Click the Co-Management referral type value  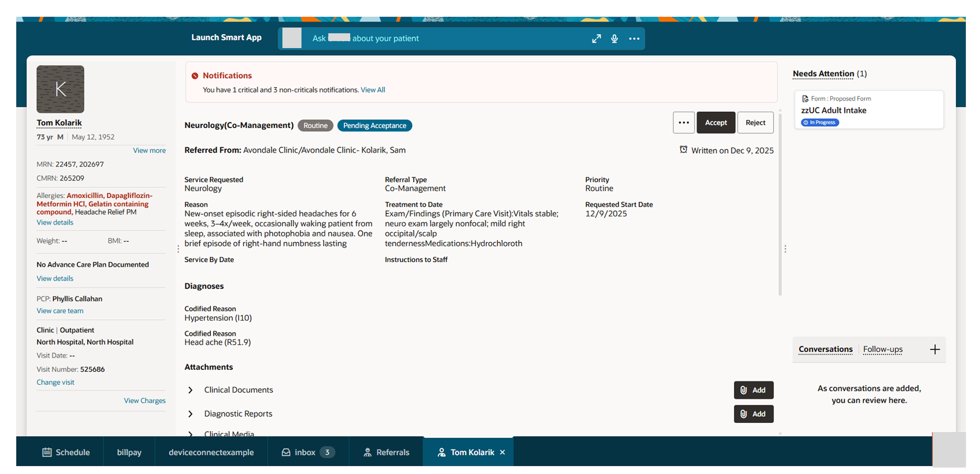pyautogui.click(x=415, y=189)
